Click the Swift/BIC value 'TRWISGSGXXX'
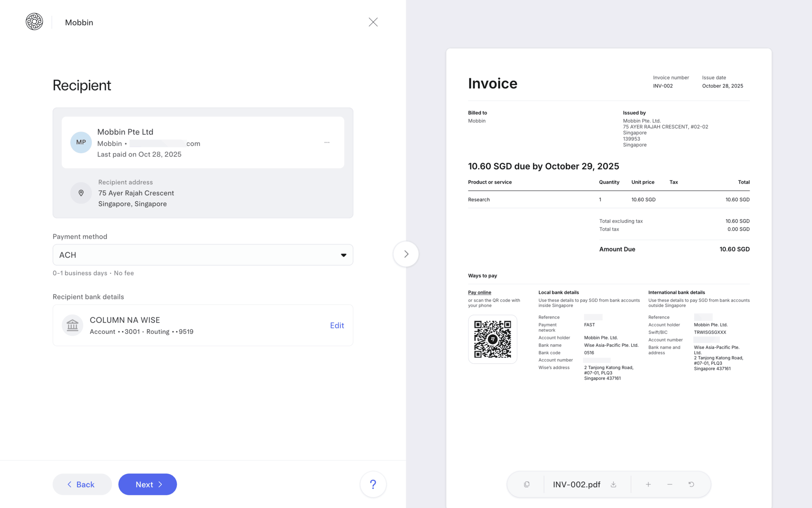 (710, 332)
